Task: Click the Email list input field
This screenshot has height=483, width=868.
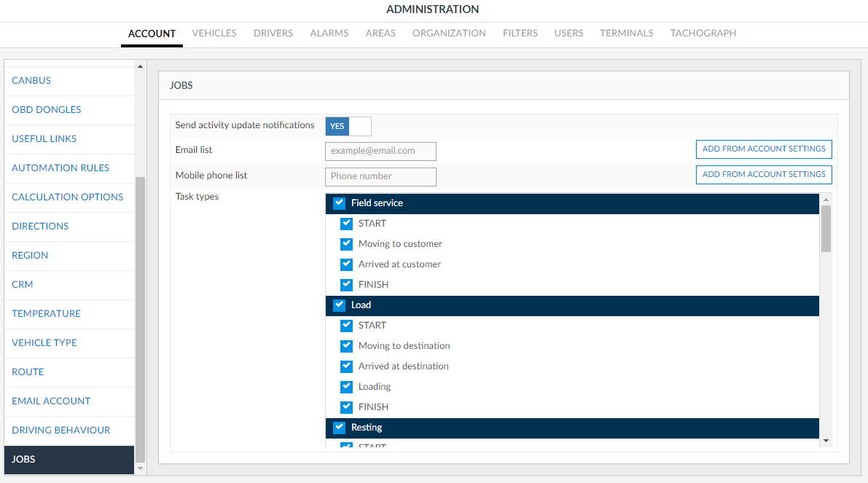Action: click(380, 152)
